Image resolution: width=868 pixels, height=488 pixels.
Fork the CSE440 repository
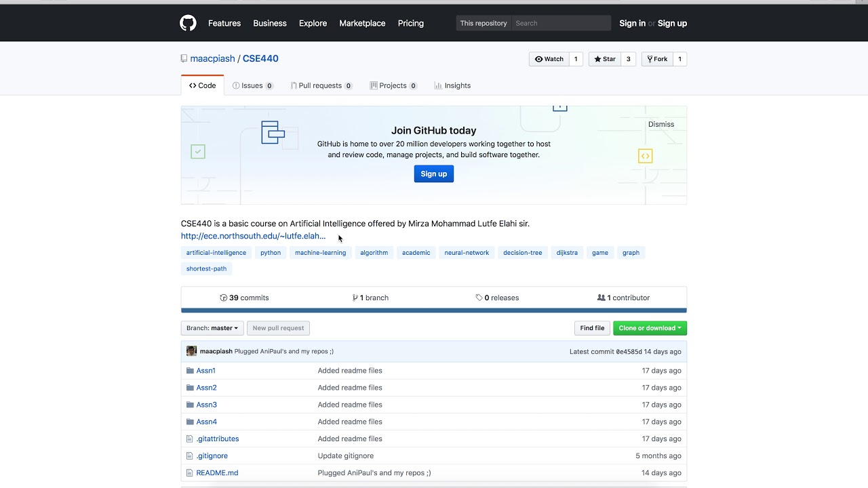point(657,59)
